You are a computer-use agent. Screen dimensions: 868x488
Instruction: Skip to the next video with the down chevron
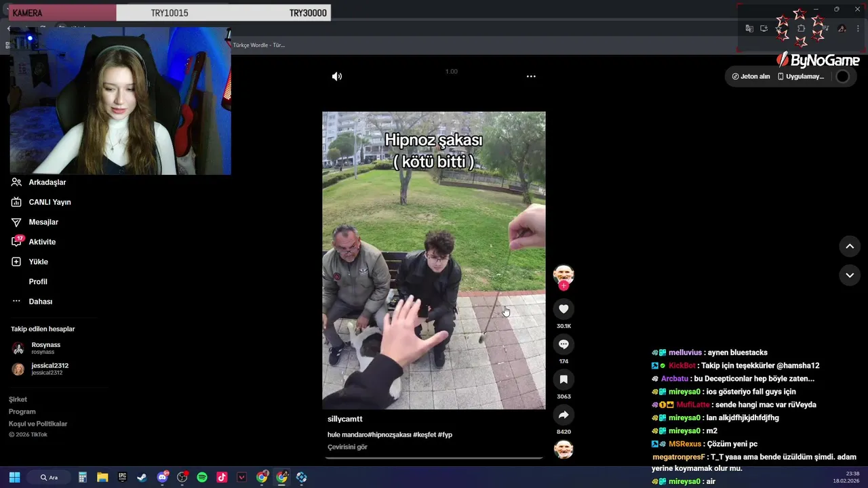(x=850, y=275)
